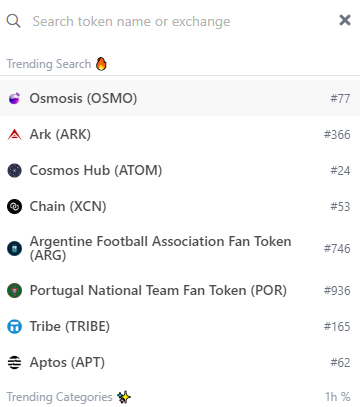Click the magnifying glass search icon
Viewport: 360px width, 407px height.
pyautogui.click(x=13, y=21)
